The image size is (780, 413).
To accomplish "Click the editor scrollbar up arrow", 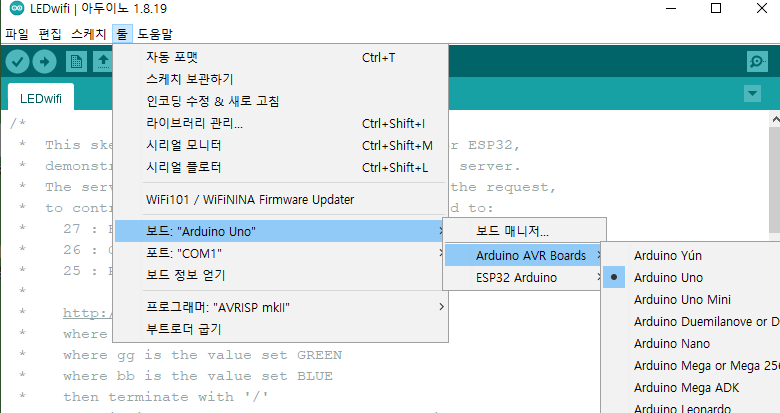I will pyautogui.click(x=775, y=119).
